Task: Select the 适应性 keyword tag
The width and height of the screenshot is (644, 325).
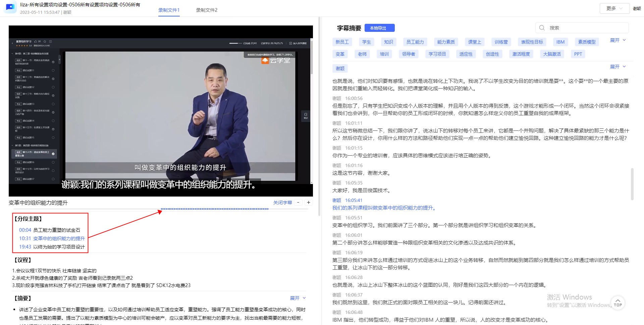Action: 466,54
